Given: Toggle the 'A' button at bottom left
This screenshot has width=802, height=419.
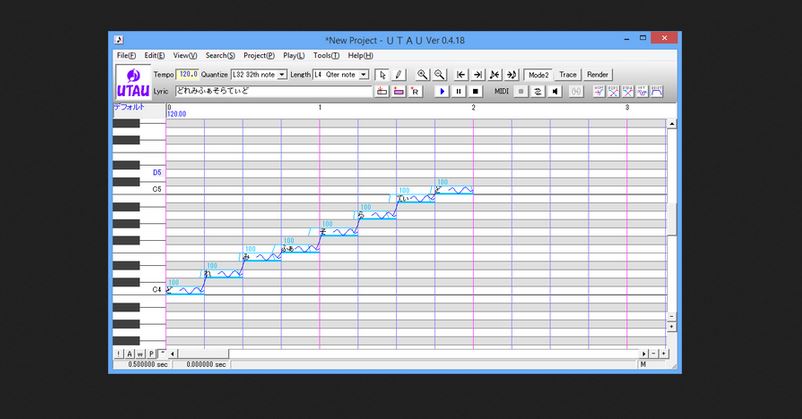Looking at the screenshot, I should [129, 354].
